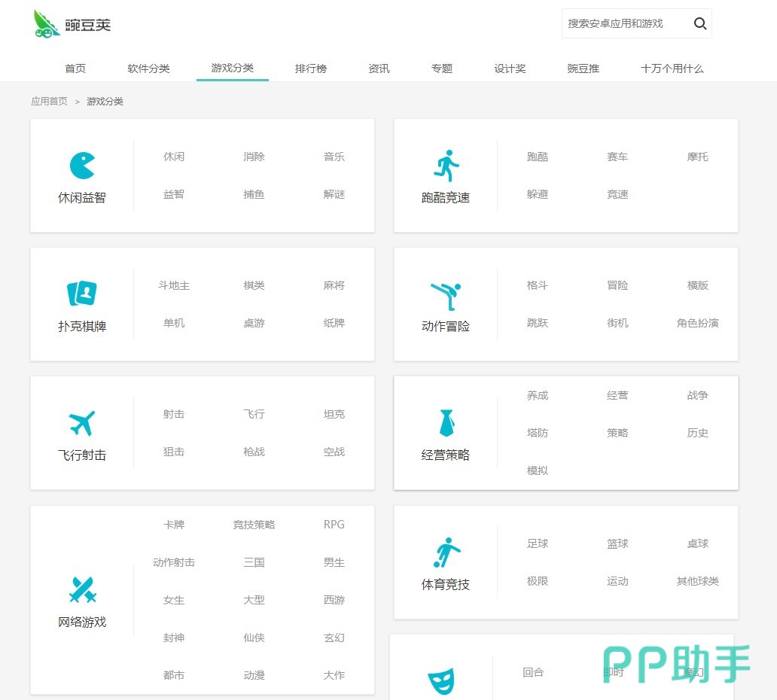Open the 斗地主 subcategory link
Screen dimensions: 777x700
tap(174, 285)
